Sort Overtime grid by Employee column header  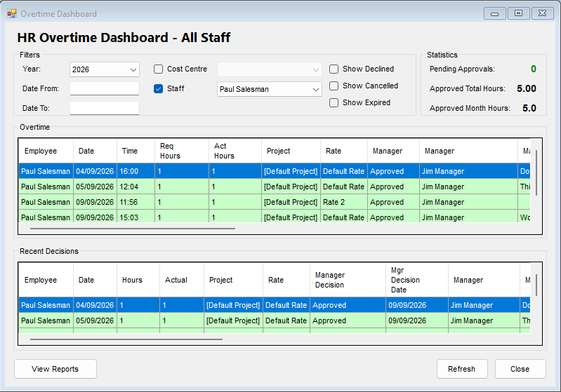[x=46, y=151]
